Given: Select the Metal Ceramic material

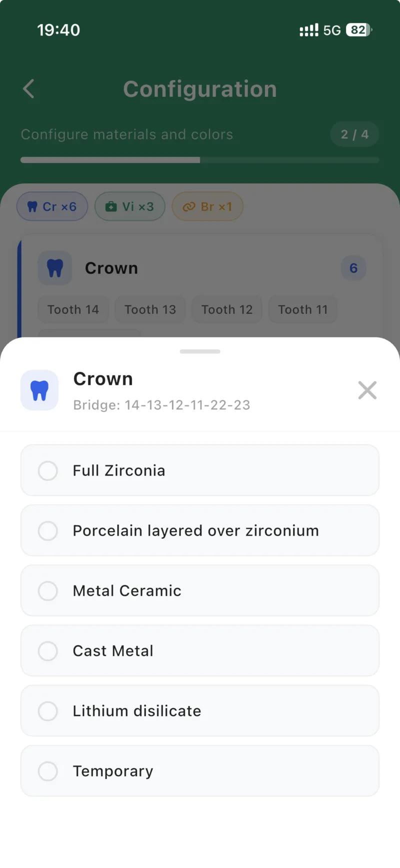Looking at the screenshot, I should [48, 591].
